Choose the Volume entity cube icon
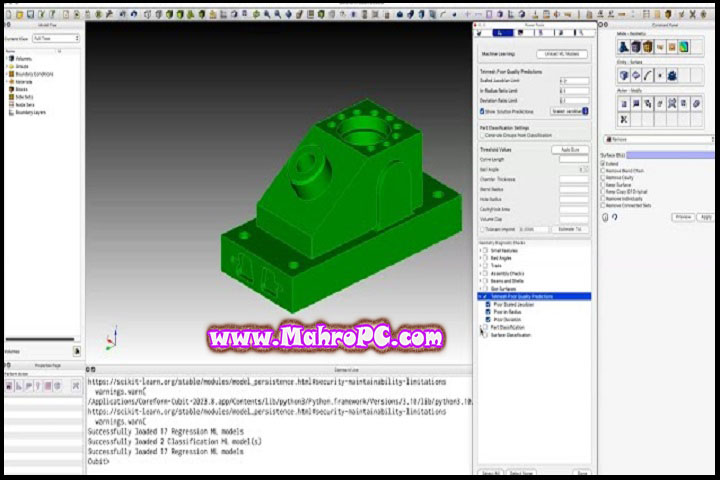720x480 pixels. [624, 75]
